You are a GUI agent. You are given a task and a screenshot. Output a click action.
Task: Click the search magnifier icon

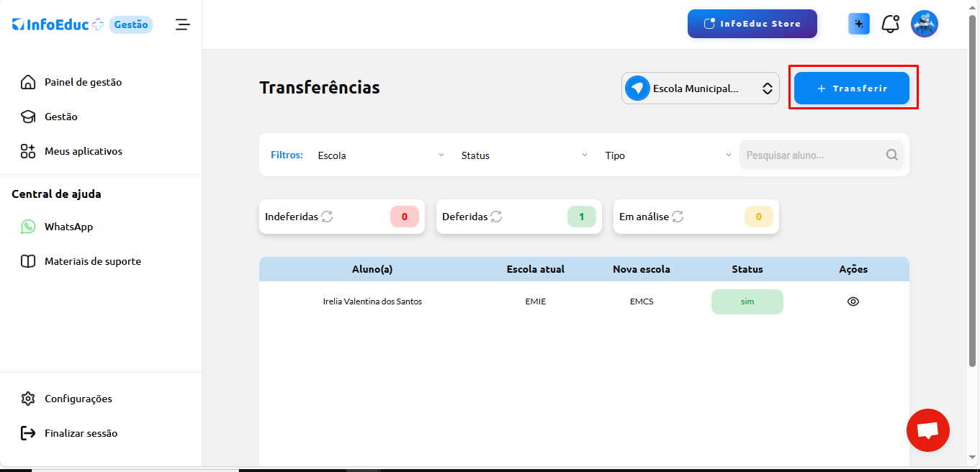pos(892,155)
